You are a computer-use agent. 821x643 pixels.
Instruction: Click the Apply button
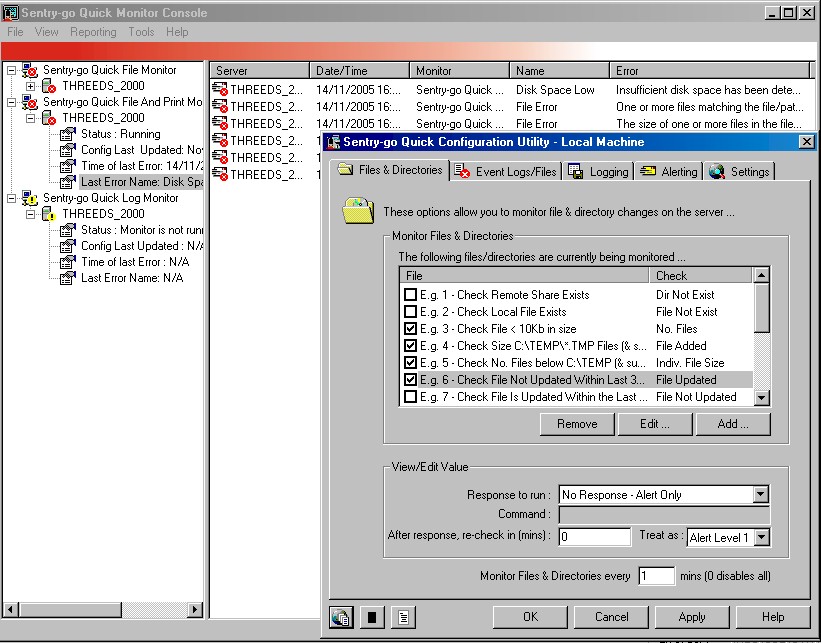coord(692,617)
